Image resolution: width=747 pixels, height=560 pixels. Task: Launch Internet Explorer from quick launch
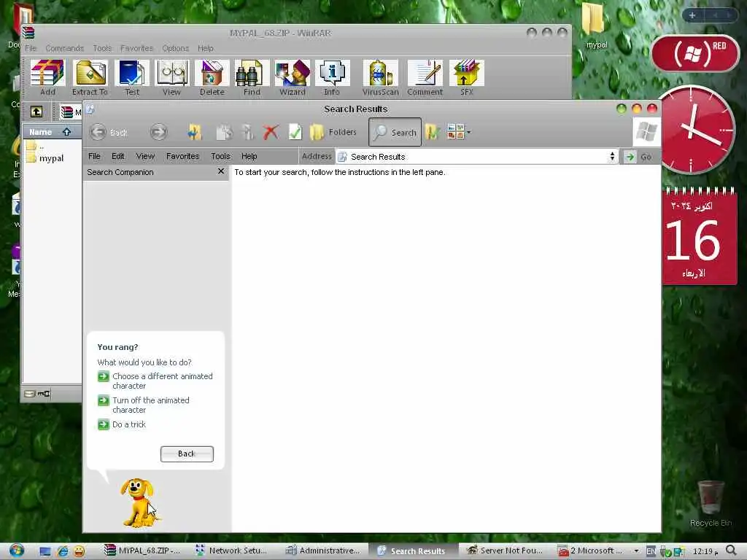pyautogui.click(x=63, y=551)
